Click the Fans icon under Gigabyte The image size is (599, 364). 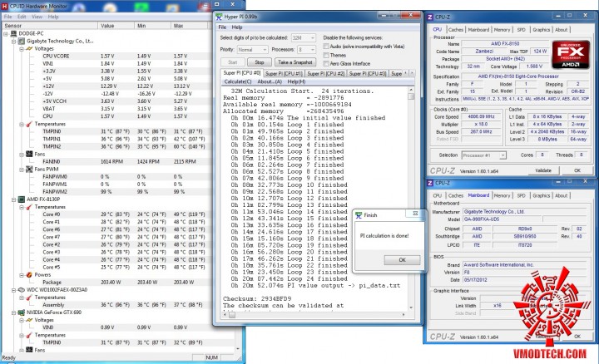29,154
